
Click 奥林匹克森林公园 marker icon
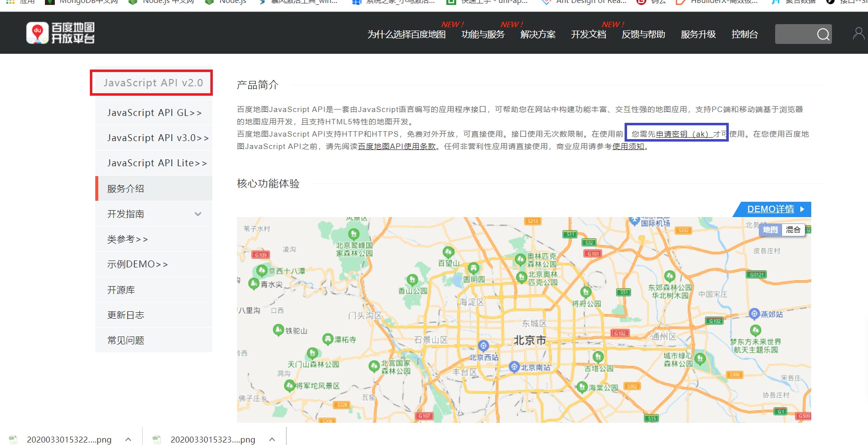[520, 260]
